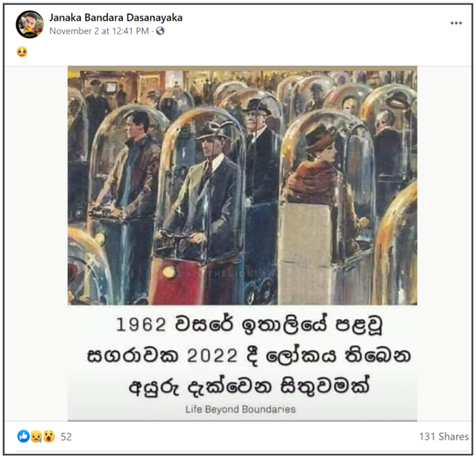The height and width of the screenshot is (458, 476).
Task: Click the wow face reaction icon
Action: coord(49,436)
